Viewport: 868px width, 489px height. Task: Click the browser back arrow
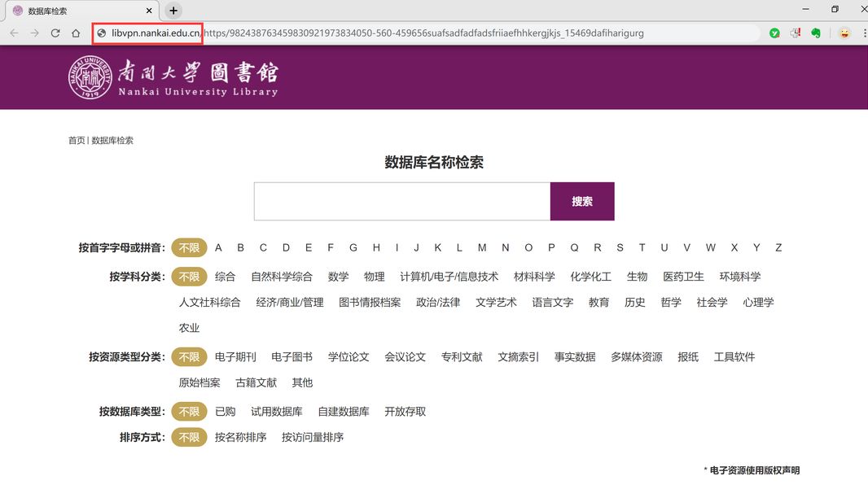click(14, 33)
